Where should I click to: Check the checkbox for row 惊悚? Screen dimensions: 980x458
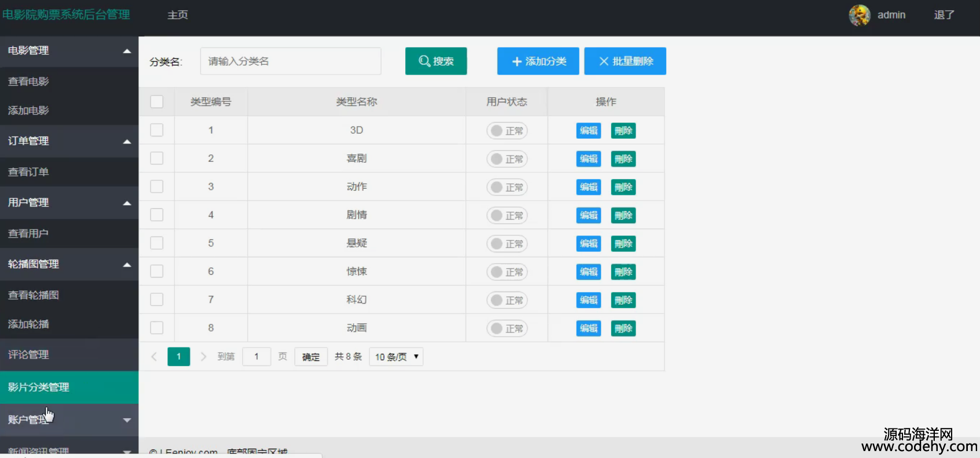[157, 271]
